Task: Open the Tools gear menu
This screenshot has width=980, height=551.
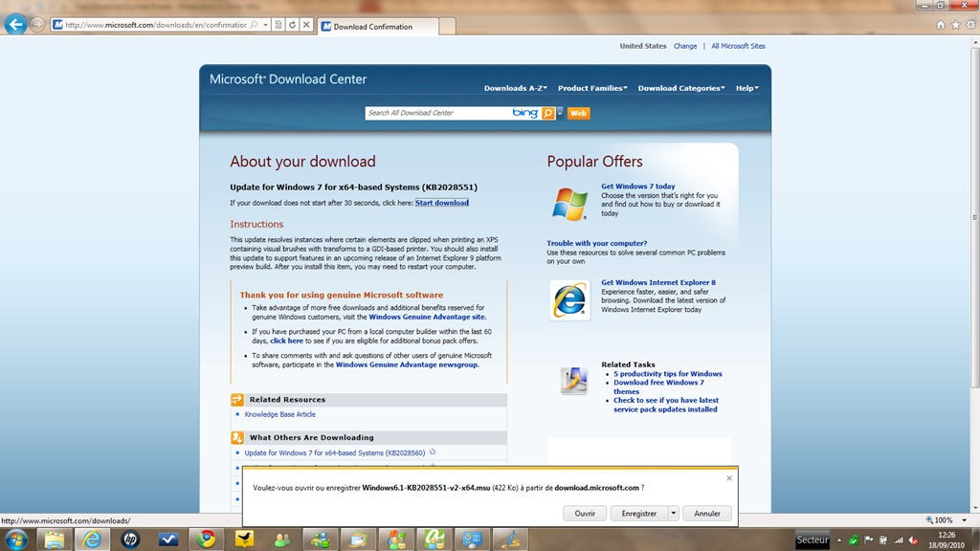Action: [x=970, y=25]
